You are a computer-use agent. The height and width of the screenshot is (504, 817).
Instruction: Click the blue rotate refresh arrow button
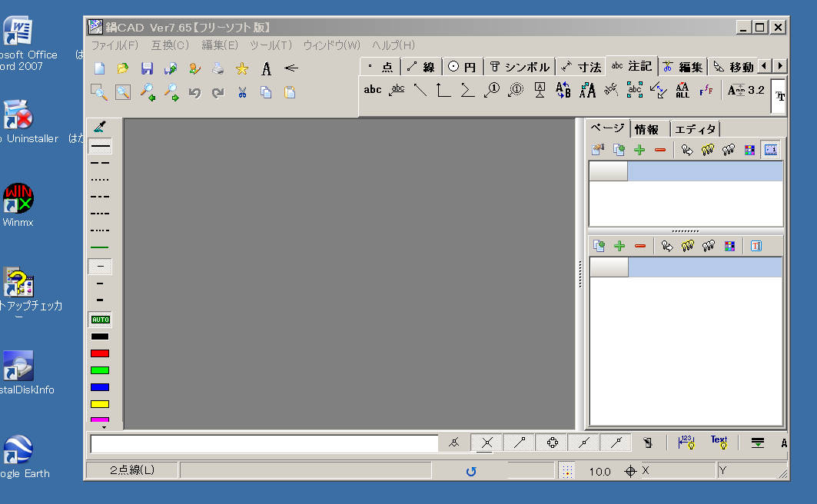471,471
